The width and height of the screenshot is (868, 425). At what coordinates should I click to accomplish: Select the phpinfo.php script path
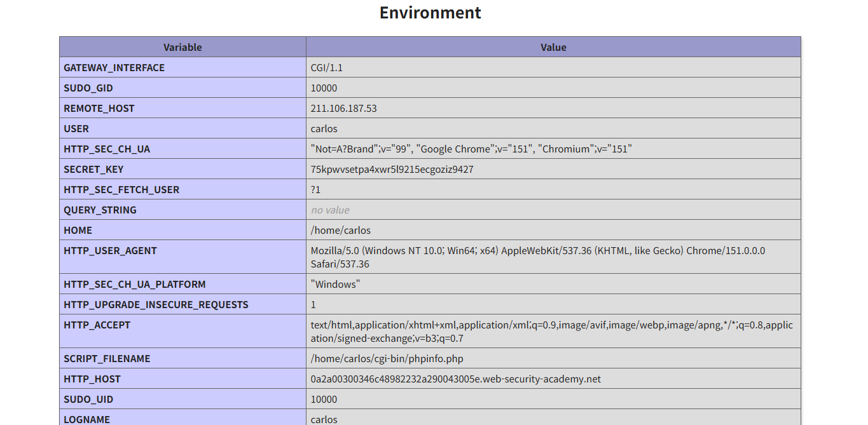tap(387, 358)
